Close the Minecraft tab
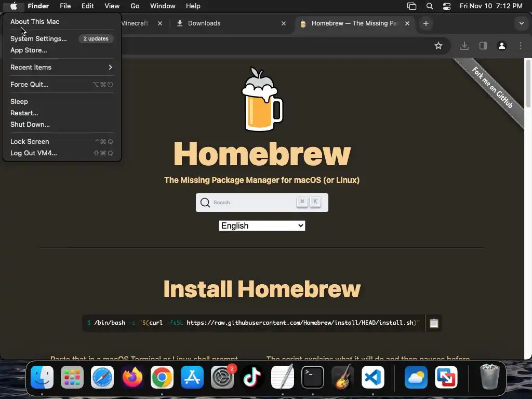The width and height of the screenshot is (532, 399). 160,23
